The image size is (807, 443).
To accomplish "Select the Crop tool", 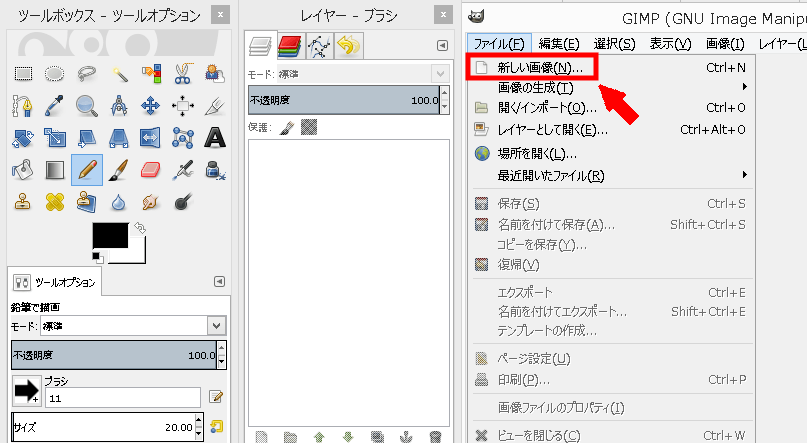I will click(215, 106).
